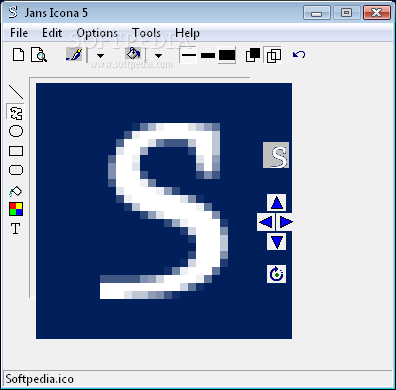Image resolution: width=396 pixels, height=390 pixels.
Task: Choose the medium line width
Action: pyautogui.click(x=208, y=55)
